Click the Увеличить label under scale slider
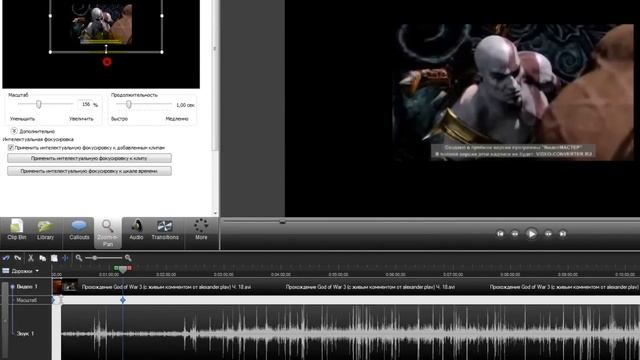The image size is (640, 360). coord(81,119)
